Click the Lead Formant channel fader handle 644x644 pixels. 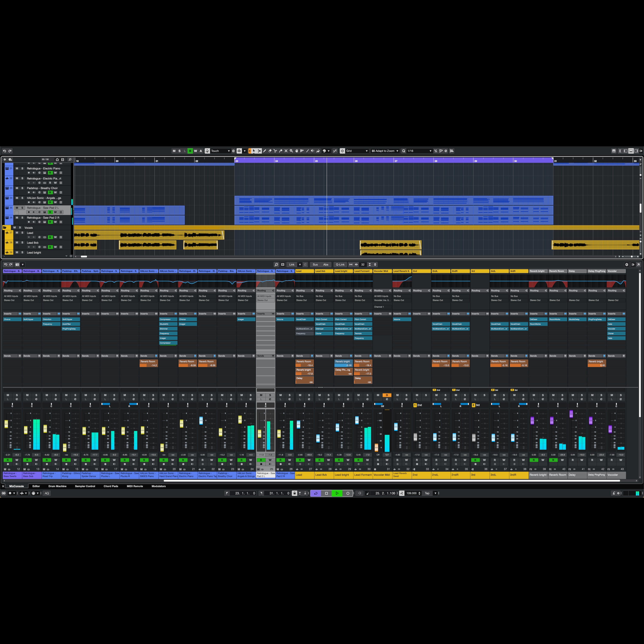point(357,420)
